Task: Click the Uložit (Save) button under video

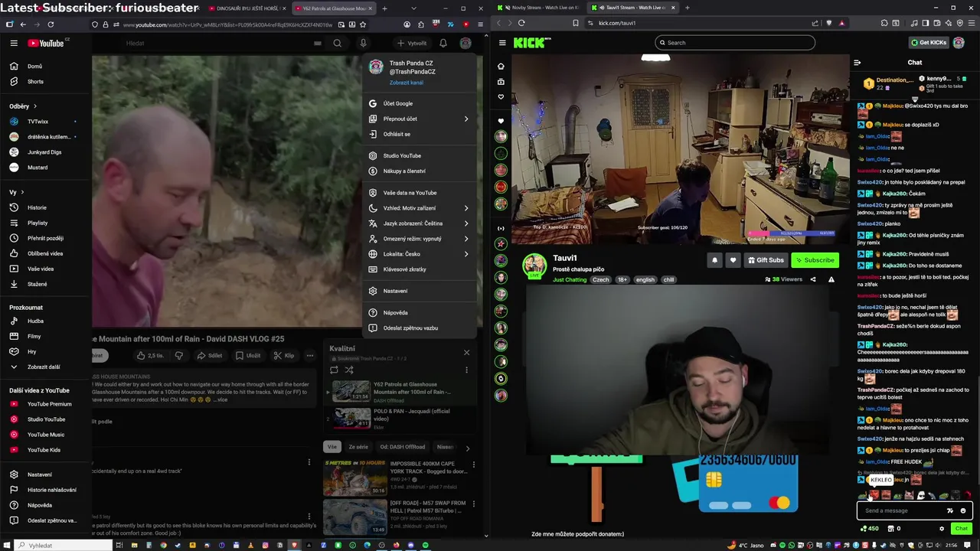Action: pyautogui.click(x=248, y=355)
